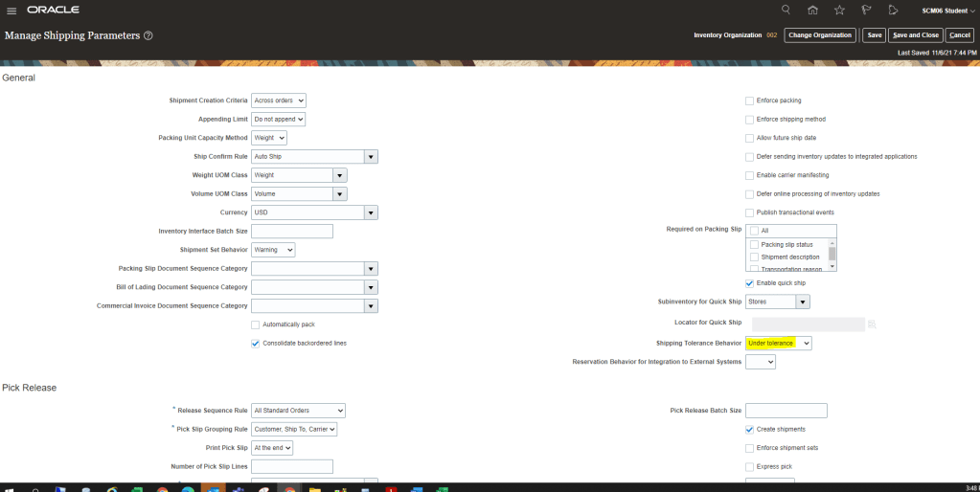The width and height of the screenshot is (980, 492).
Task: Toggle the Create shipments checkbox
Action: [x=750, y=429]
